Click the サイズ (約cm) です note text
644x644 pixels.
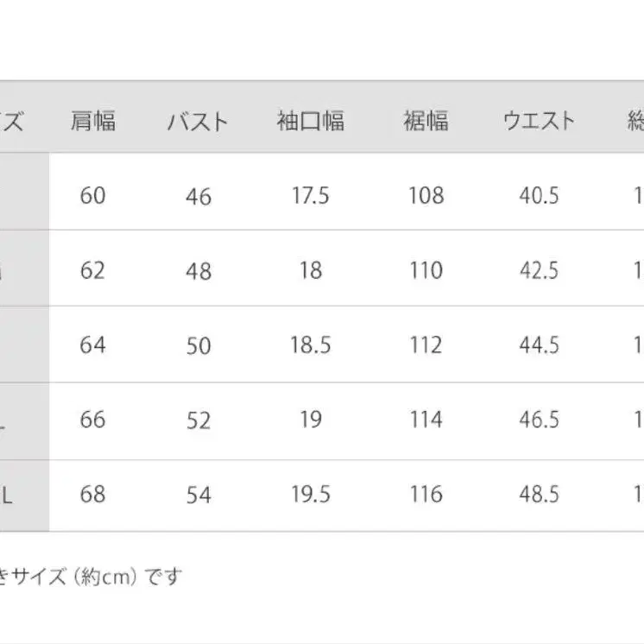click(96, 576)
